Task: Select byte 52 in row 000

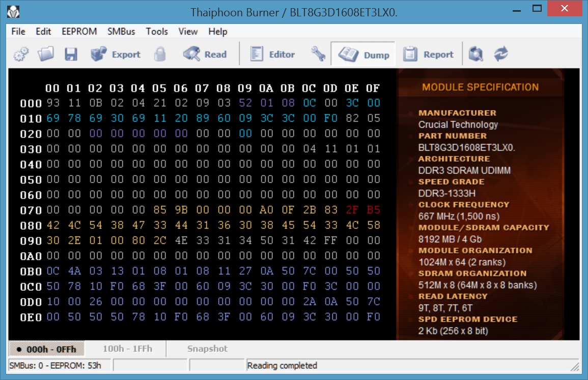Action: tap(245, 103)
